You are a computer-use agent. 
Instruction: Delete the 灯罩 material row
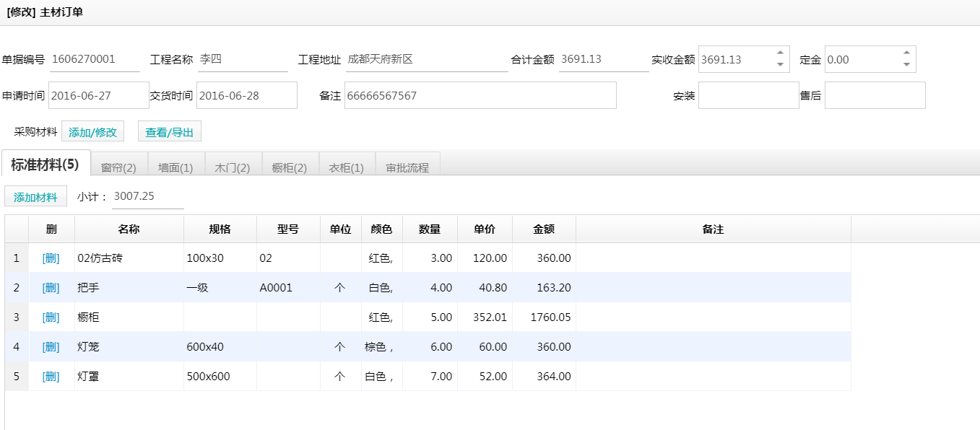pyautogui.click(x=51, y=377)
